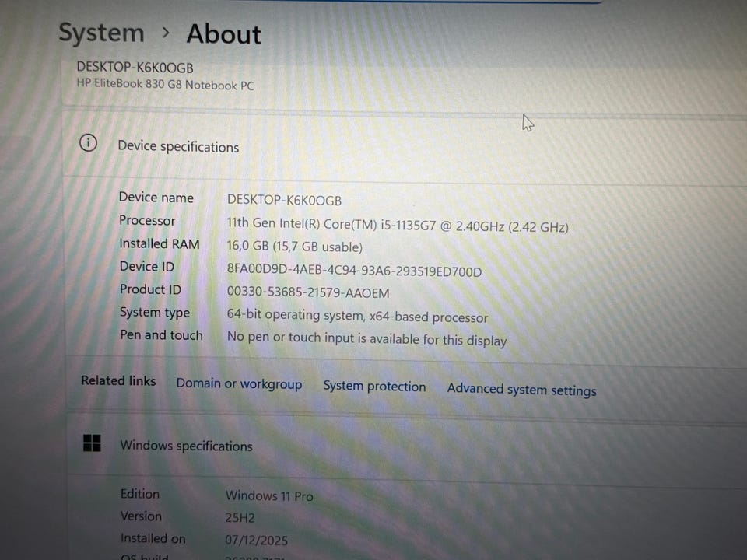Select Device name value DESKTOP-K6K0OGB
This screenshot has width=747, height=560.
pos(285,200)
